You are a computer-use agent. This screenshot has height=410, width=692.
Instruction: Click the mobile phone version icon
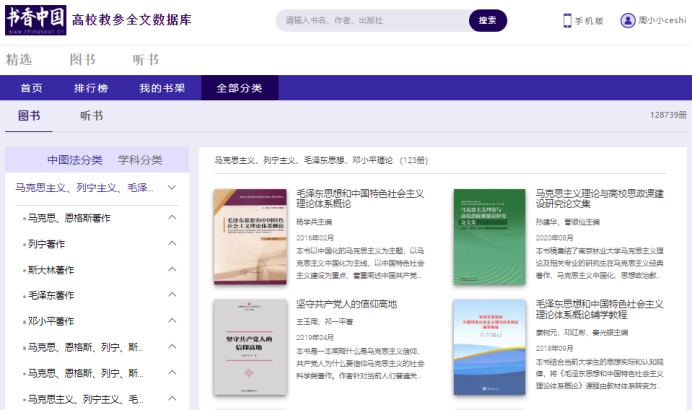coord(567,20)
